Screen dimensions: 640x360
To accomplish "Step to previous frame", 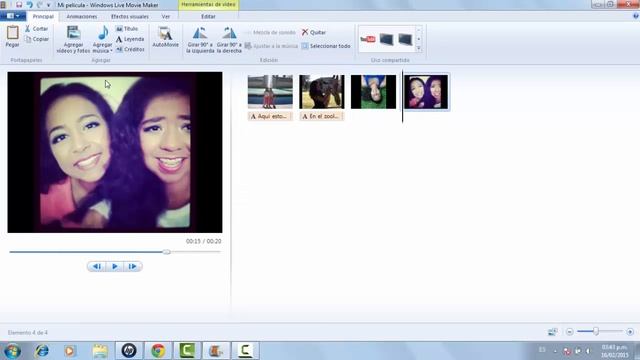I will [x=97, y=267].
